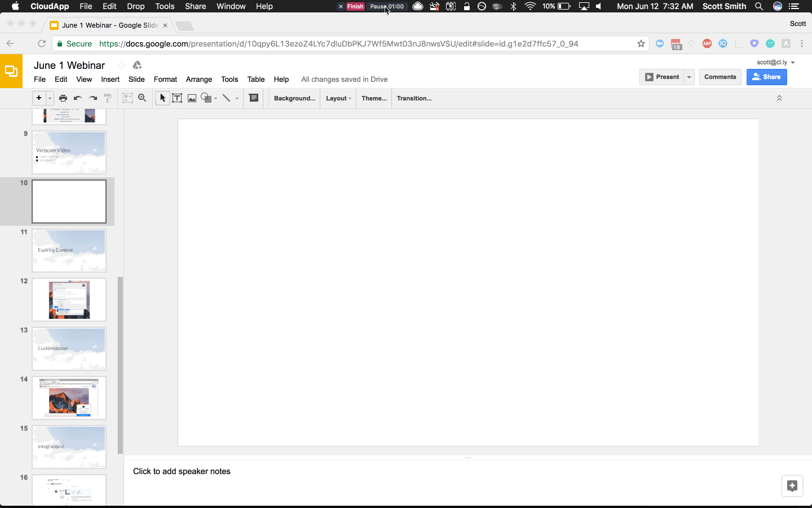
Task: Open the scott@cl.ly account dropdown
Action: click(x=776, y=62)
